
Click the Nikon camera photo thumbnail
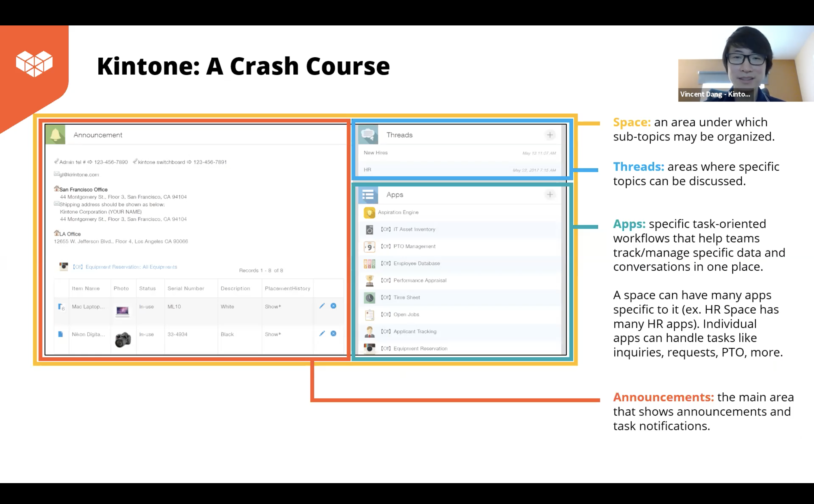point(123,340)
